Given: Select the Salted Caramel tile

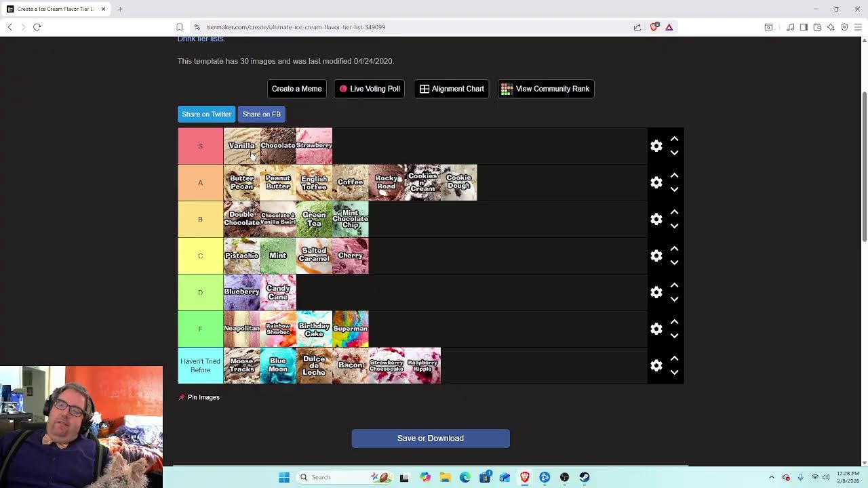Looking at the screenshot, I should [x=314, y=256].
